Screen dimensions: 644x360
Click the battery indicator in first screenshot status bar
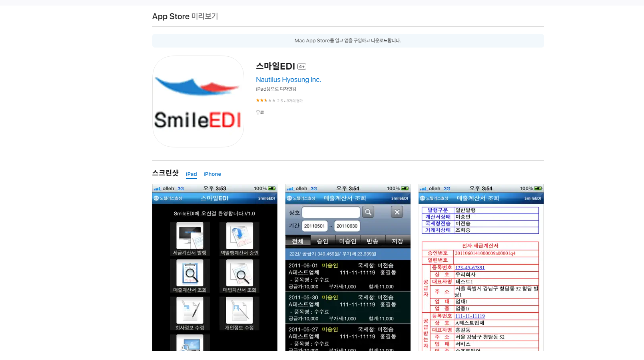click(272, 189)
